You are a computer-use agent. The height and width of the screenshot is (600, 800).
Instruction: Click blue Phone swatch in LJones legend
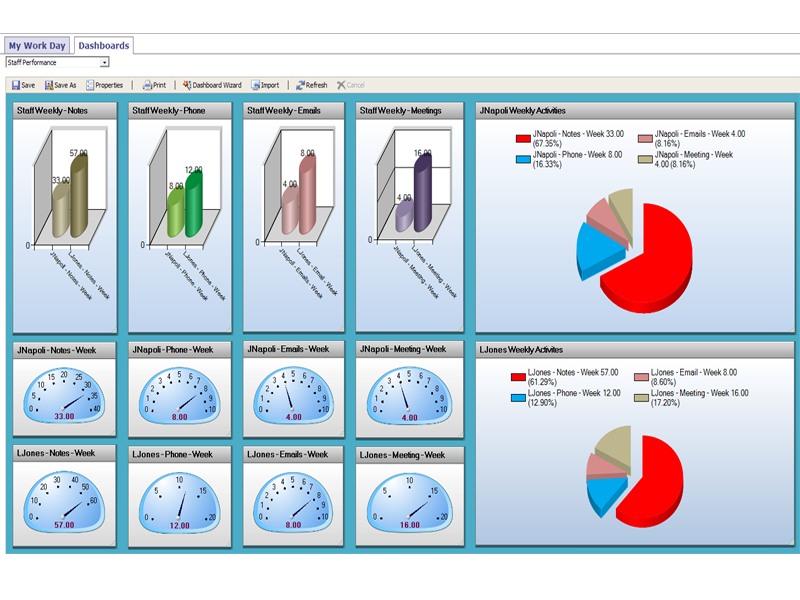click(517, 398)
